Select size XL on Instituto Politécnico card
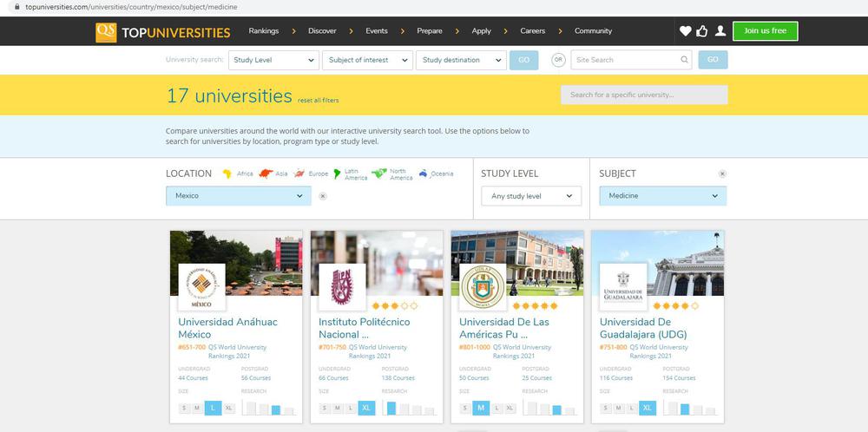This screenshot has height=432, width=868. pos(366,409)
